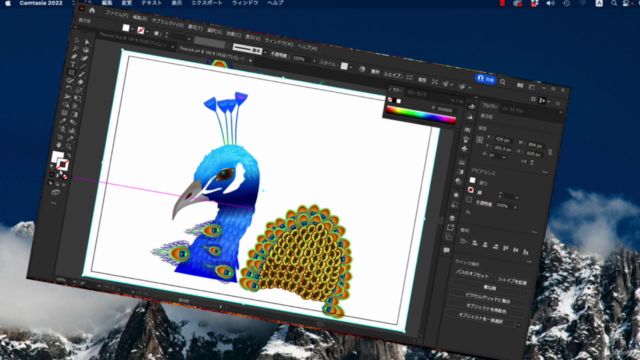Click the color spectrum bar

click(421, 114)
